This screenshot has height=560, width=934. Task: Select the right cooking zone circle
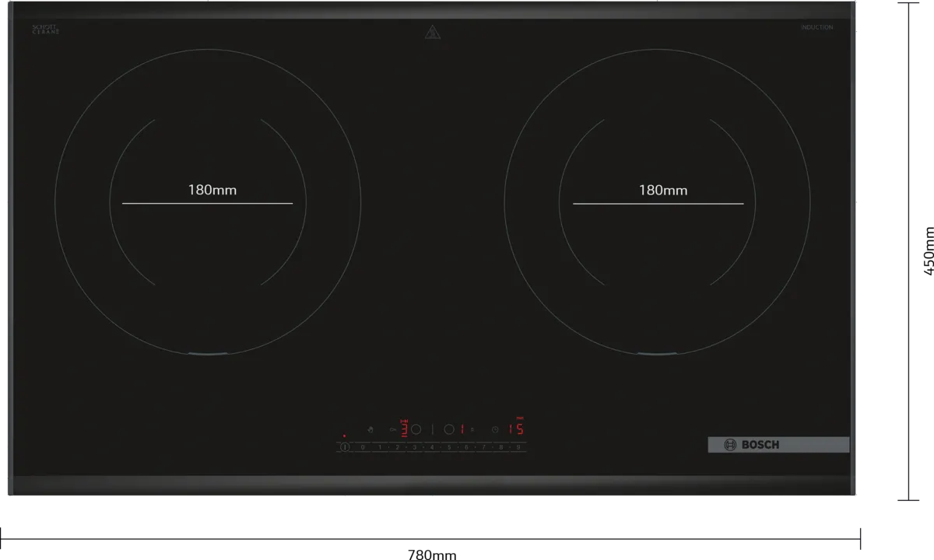coord(449,429)
